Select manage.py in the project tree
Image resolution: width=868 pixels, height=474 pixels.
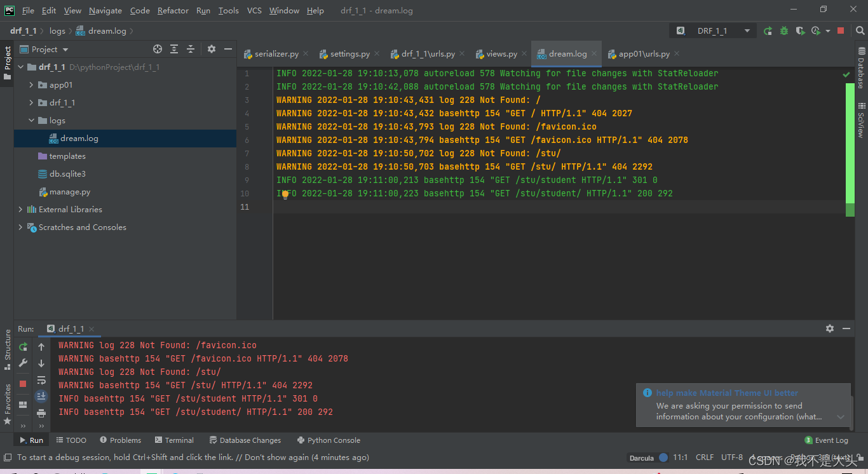pyautogui.click(x=70, y=191)
